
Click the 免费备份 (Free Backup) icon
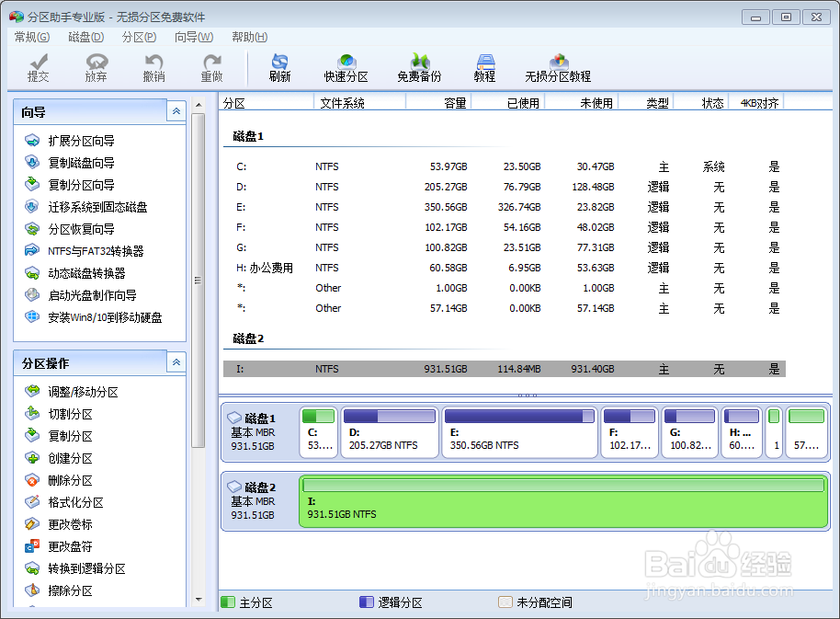click(418, 67)
